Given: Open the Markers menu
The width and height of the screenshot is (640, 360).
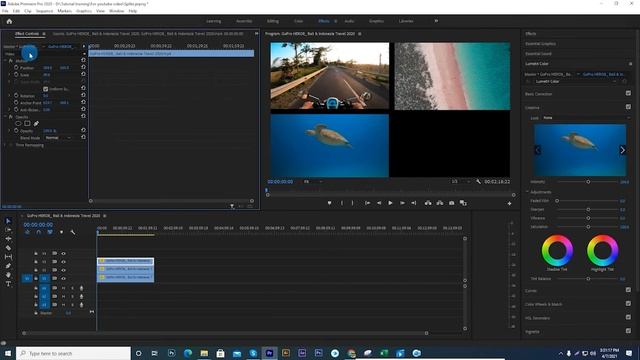Looking at the screenshot, I should [64, 11].
